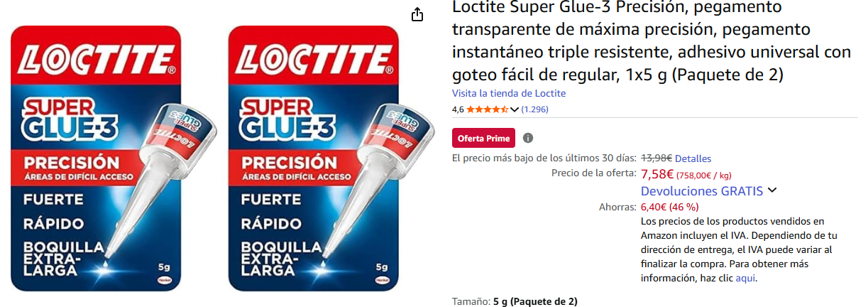Click the right Loctite Super Glue-3 pack image
This screenshot has width=868, height=307.
point(314,158)
